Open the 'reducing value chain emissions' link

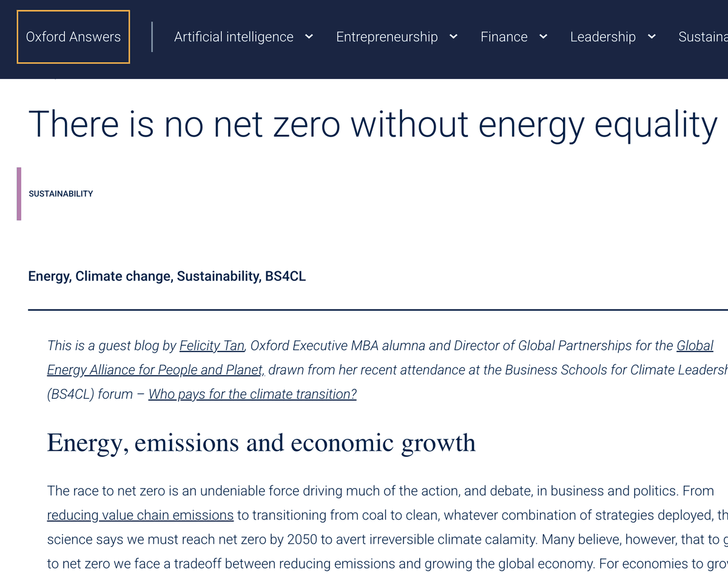click(x=140, y=515)
